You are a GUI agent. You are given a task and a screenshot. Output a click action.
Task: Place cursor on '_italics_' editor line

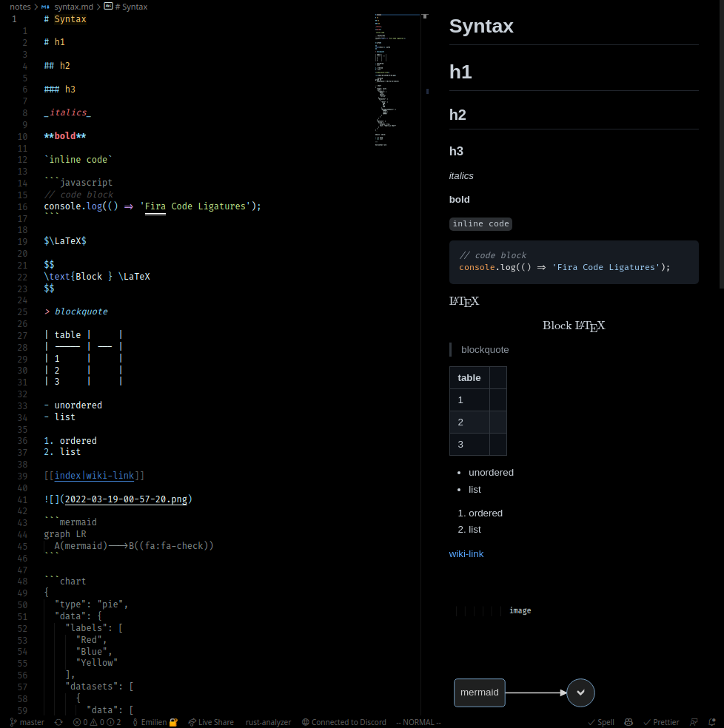(x=67, y=112)
